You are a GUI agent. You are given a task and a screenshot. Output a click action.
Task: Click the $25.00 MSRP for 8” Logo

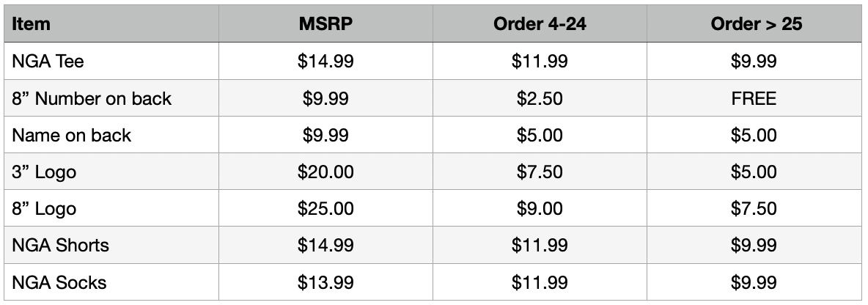point(325,209)
